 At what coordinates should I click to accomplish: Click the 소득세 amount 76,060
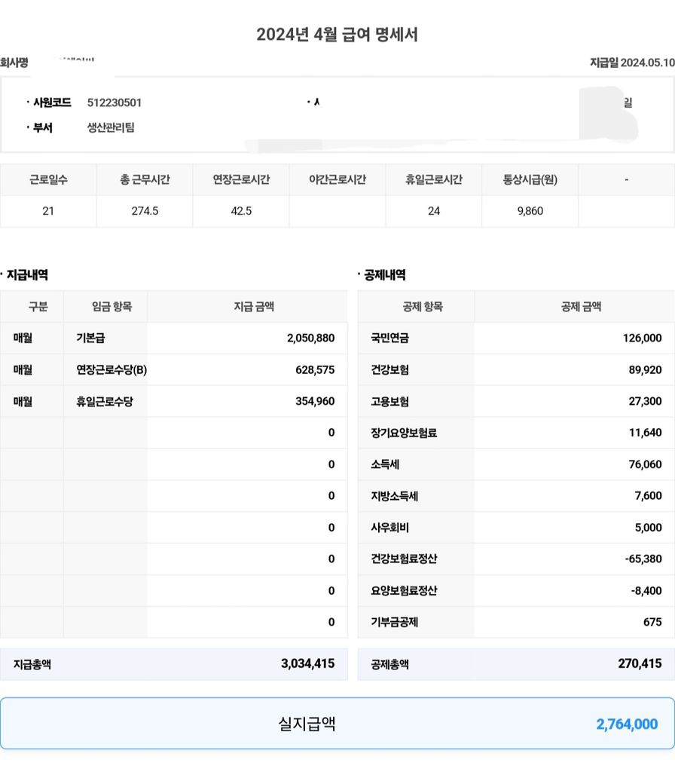pos(645,465)
